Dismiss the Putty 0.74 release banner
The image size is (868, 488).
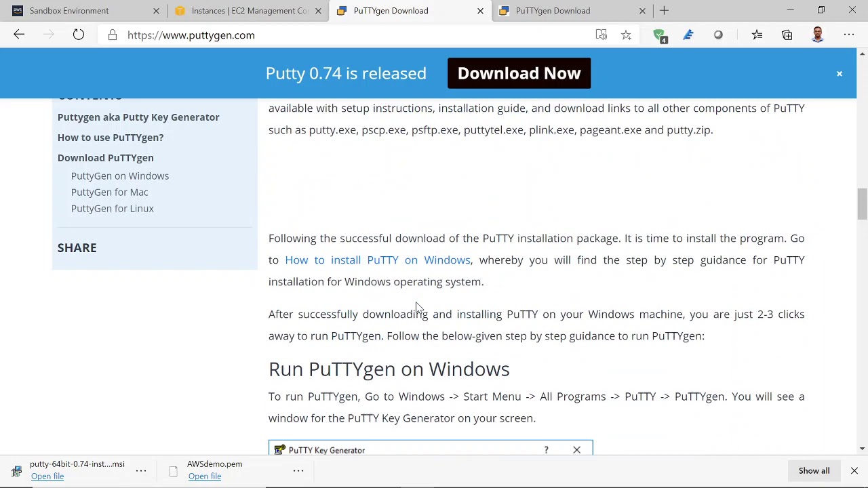tap(840, 74)
